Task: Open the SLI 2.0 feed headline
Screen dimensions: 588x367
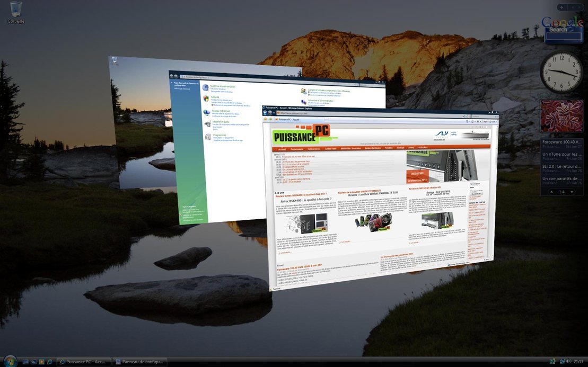Action: (x=561, y=166)
